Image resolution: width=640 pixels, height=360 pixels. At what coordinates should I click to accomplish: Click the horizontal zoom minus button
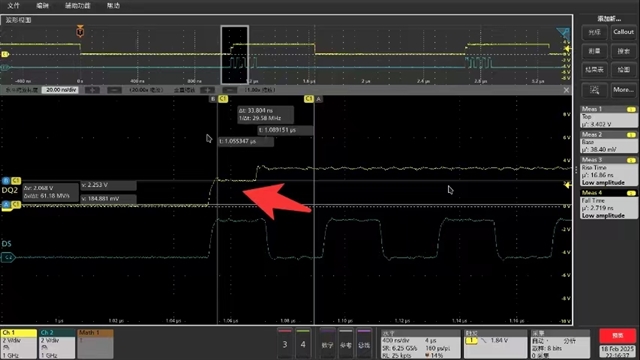(x=114, y=90)
